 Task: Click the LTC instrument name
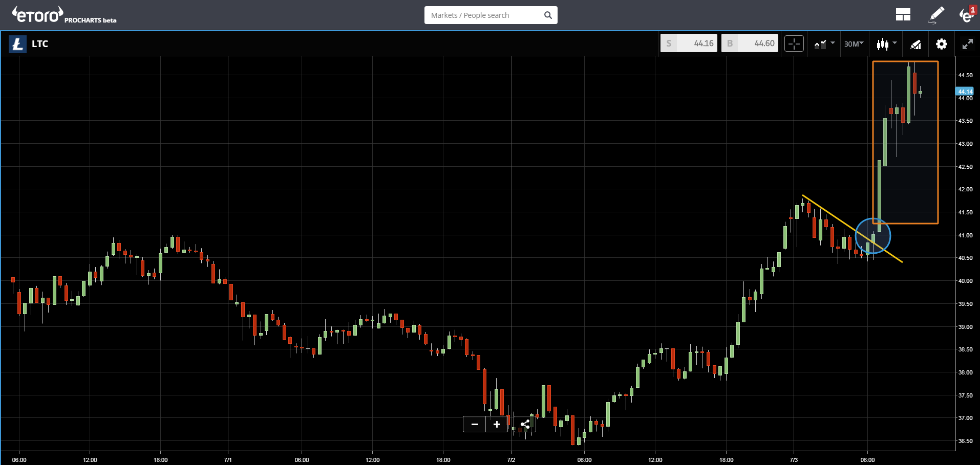coord(40,44)
